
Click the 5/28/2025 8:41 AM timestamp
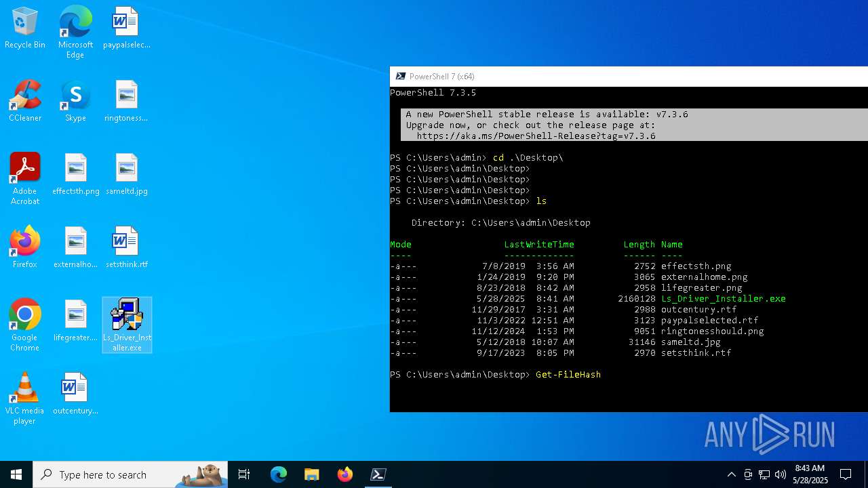(526, 299)
